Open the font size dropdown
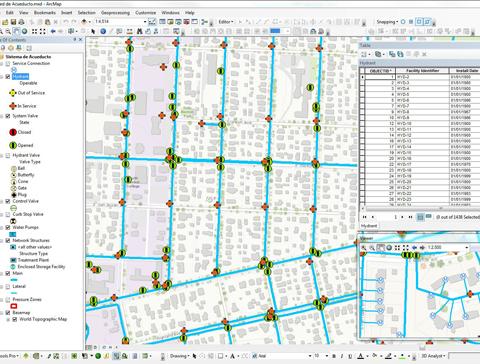This screenshot has width=480, height=364. click(x=326, y=356)
